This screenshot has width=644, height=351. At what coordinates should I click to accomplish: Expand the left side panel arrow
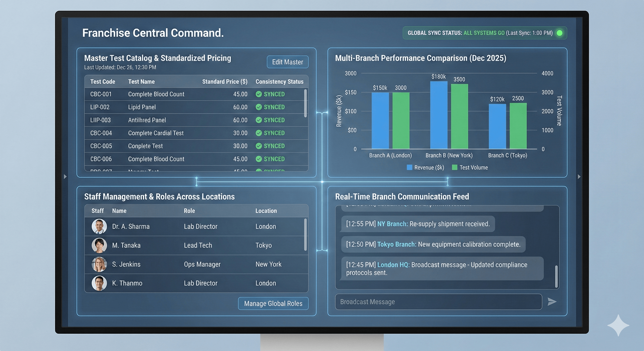[65, 177]
